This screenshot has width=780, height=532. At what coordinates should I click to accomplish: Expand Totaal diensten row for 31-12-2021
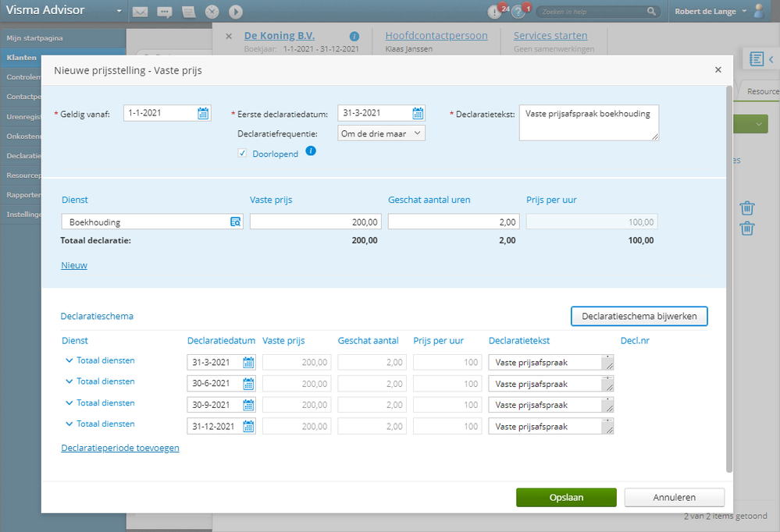coord(69,424)
